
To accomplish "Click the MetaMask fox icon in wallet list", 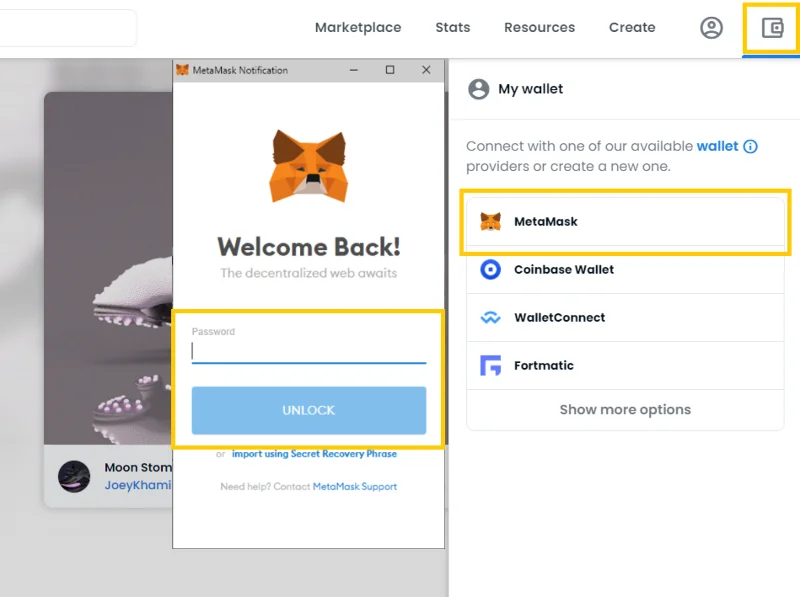I will pyautogui.click(x=490, y=221).
